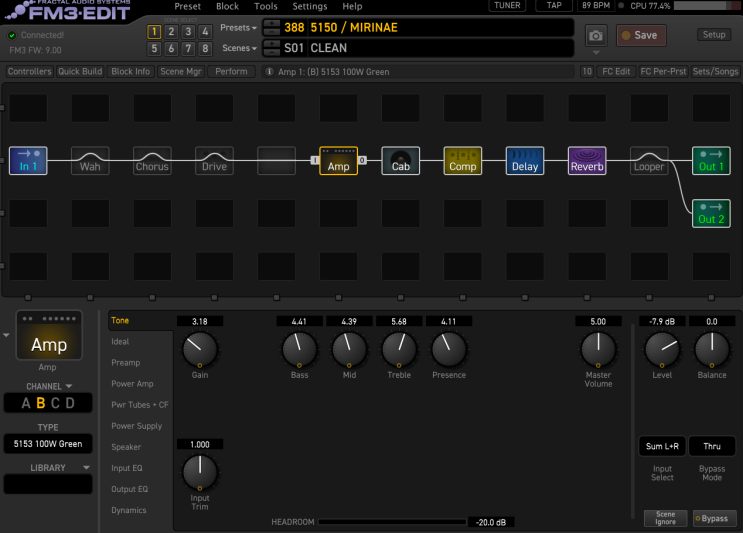Click the Amp output O marker

pyautogui.click(x=362, y=160)
